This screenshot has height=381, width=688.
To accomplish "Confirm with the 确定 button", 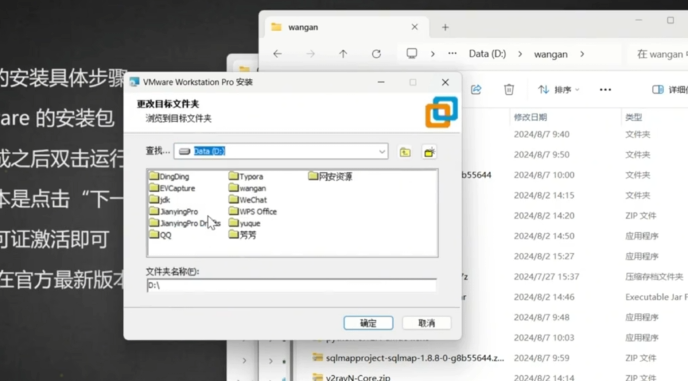I will click(x=368, y=323).
